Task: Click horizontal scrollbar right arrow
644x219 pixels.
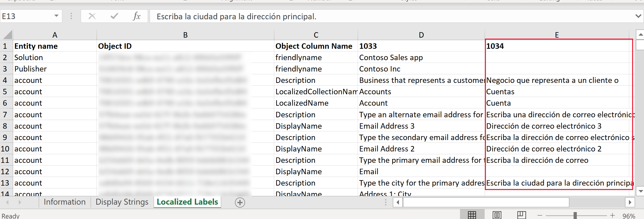Action: (630, 202)
